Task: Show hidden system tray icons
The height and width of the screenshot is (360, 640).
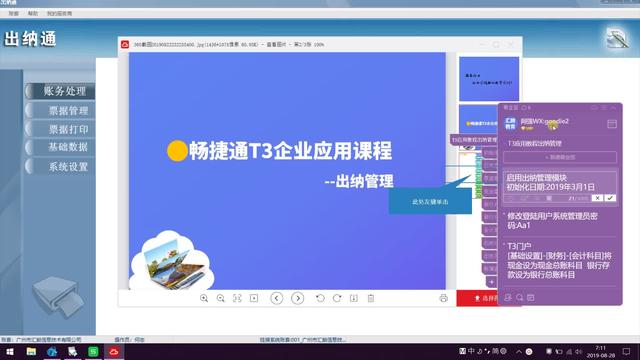Action: coord(518,351)
